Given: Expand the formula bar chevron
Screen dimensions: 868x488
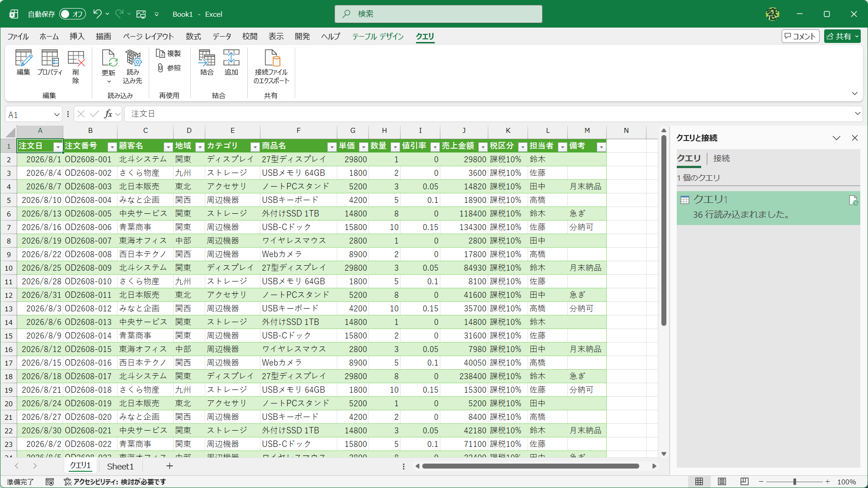Looking at the screenshot, I should point(857,113).
